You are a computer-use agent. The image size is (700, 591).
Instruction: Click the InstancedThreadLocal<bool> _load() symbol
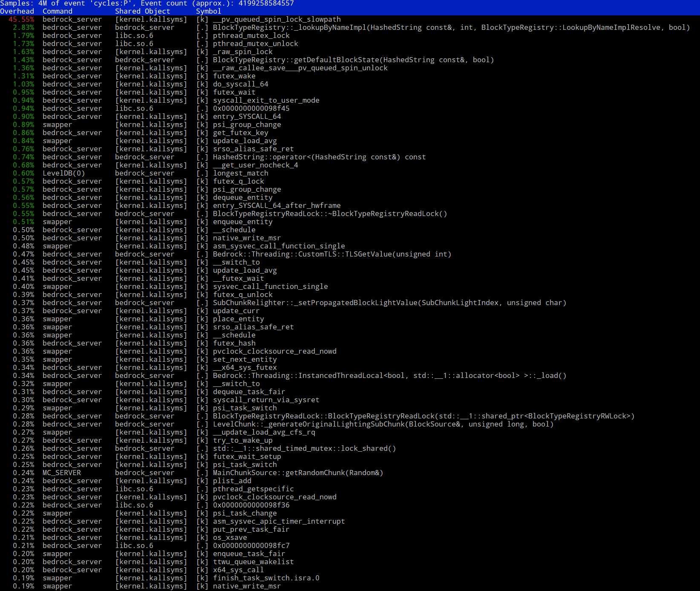click(x=390, y=376)
